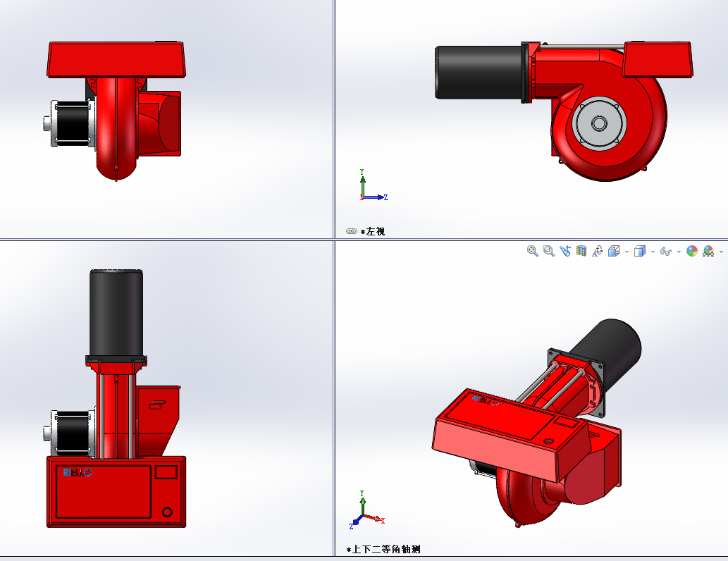Open the View Orientation dropdown arrow
This screenshot has height=561, width=728.
click(x=627, y=252)
